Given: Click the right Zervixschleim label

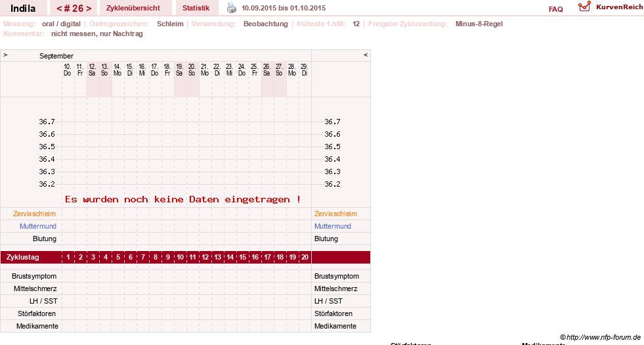Looking at the screenshot, I should click(x=335, y=214).
